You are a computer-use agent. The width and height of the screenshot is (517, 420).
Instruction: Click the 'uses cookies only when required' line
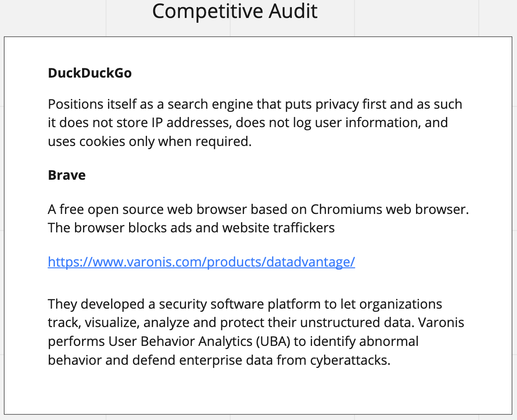coord(150,141)
